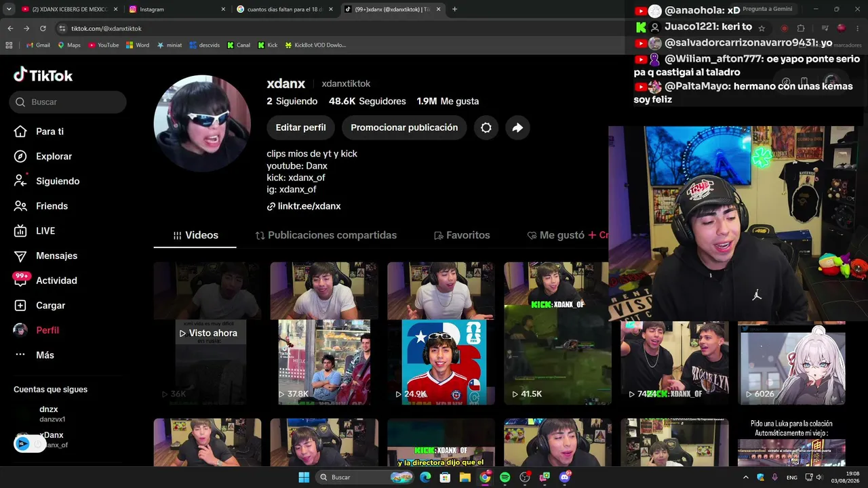Screen dimensions: 868x488
Task: Open profile settings gear icon
Action: [x=486, y=127]
